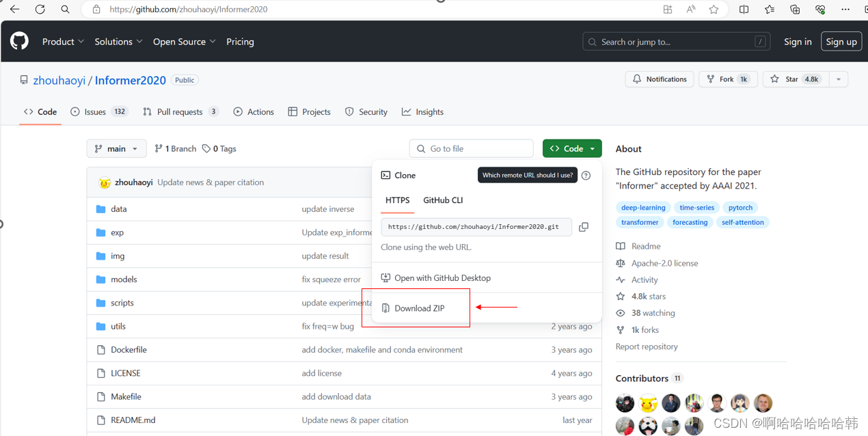Switch to the Pull requests tab
The width and height of the screenshot is (868, 436).
point(180,112)
